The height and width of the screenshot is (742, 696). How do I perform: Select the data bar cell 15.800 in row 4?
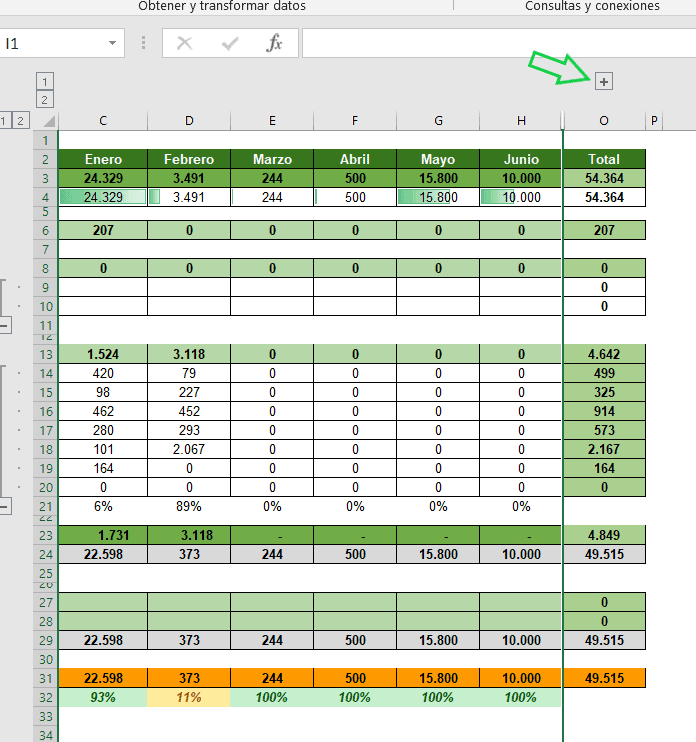438,197
